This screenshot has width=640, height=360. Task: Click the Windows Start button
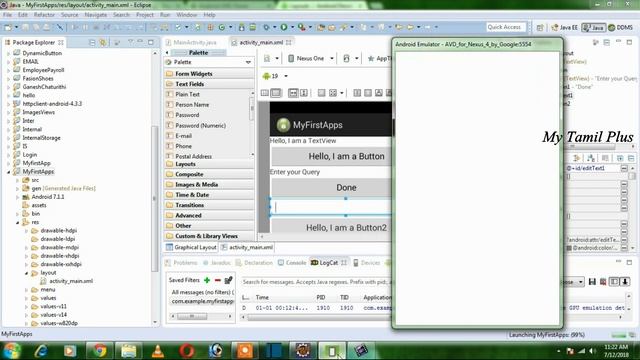point(12,351)
